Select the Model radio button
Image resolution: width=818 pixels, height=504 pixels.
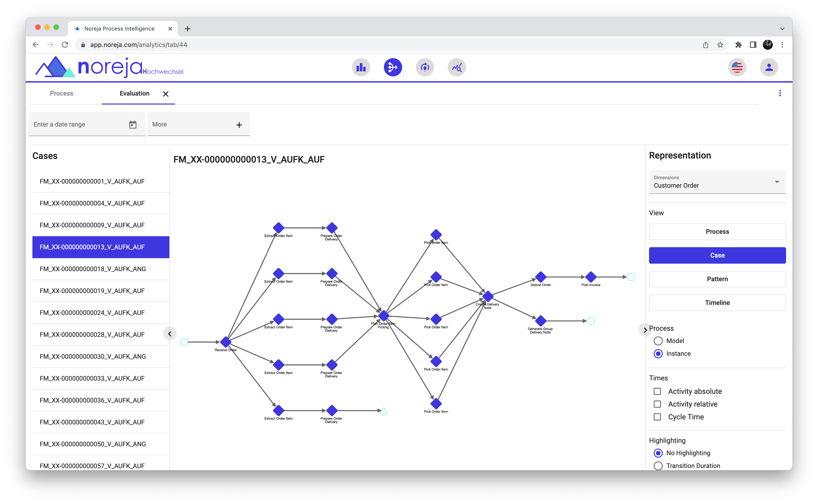pos(658,341)
